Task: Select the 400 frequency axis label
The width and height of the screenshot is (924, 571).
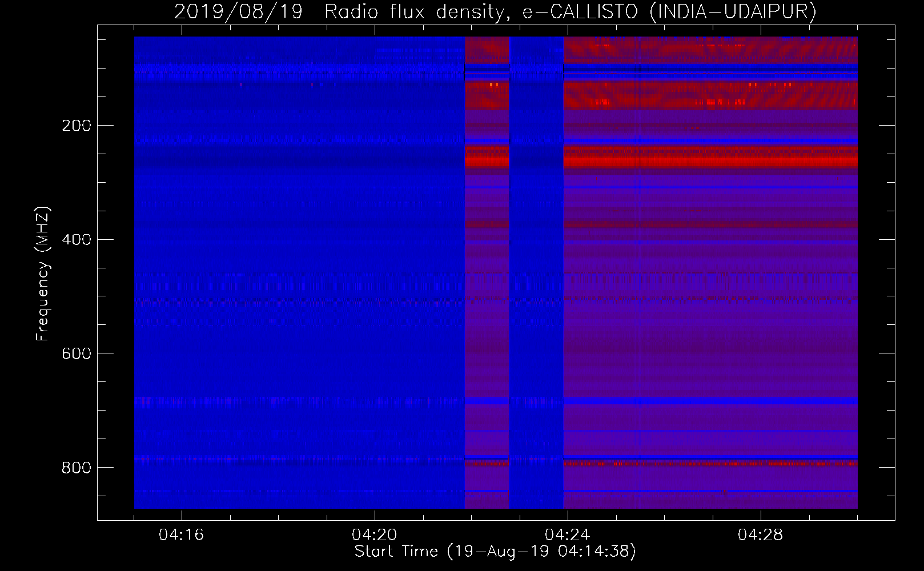Action: point(77,240)
